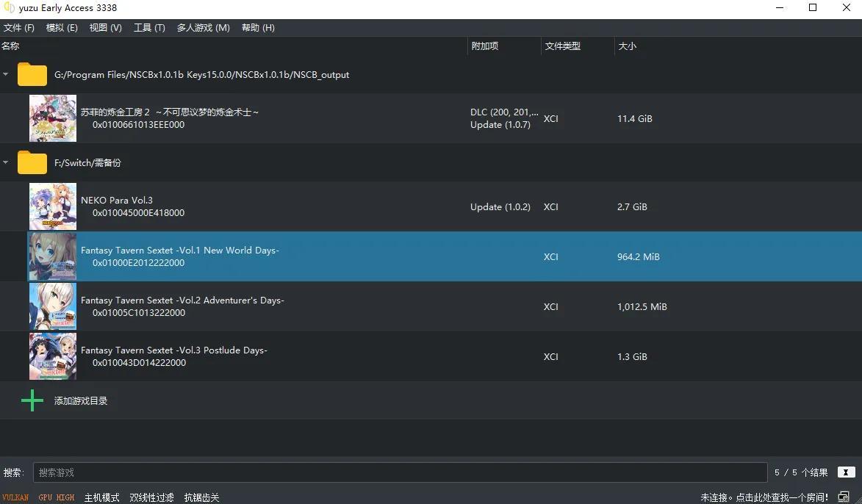Click XCI file type in NEKO Para row
This screenshot has width=862, height=504.
551,207
